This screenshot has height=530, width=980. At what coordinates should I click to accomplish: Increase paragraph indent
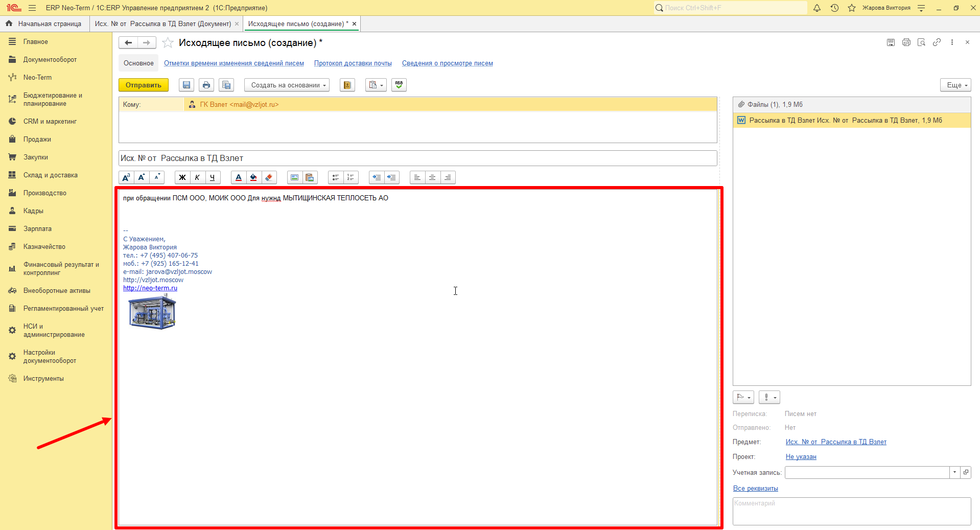392,177
